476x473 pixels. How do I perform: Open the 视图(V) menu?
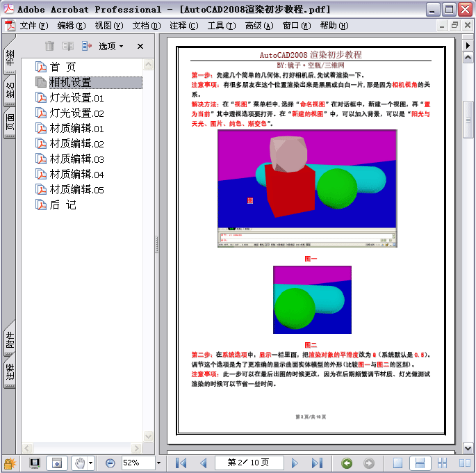tap(109, 26)
